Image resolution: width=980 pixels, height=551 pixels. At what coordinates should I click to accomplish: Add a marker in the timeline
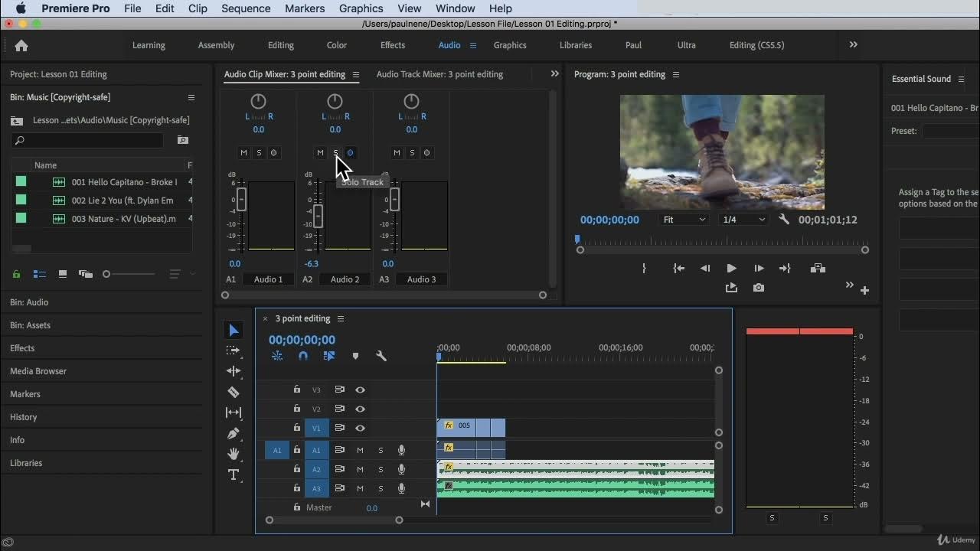355,356
